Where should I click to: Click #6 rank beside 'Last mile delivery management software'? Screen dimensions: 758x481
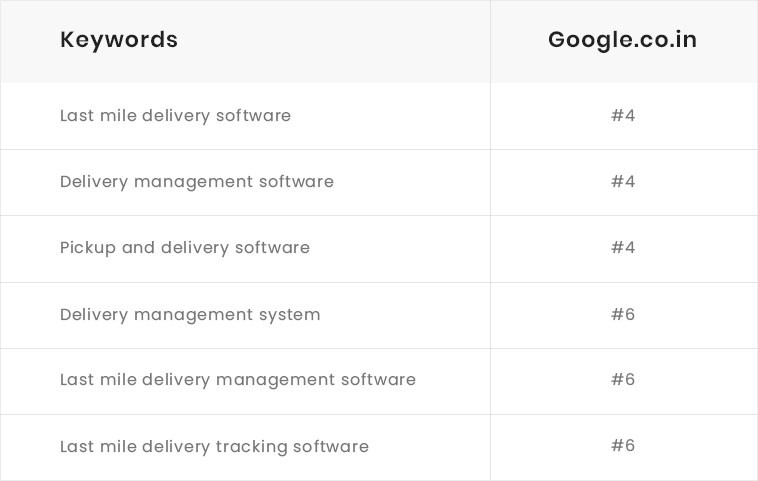[x=623, y=380]
